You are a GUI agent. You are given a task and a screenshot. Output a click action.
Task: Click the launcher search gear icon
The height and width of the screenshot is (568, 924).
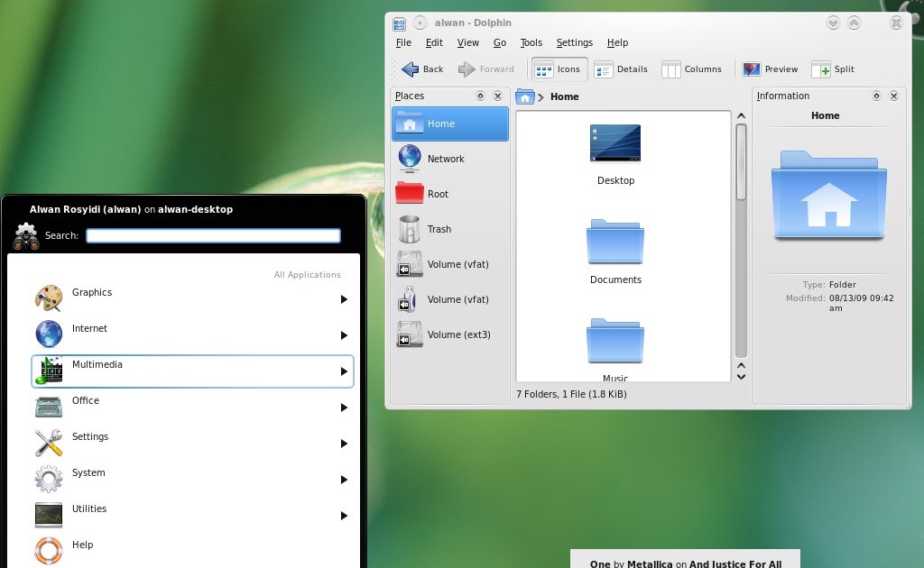26,236
